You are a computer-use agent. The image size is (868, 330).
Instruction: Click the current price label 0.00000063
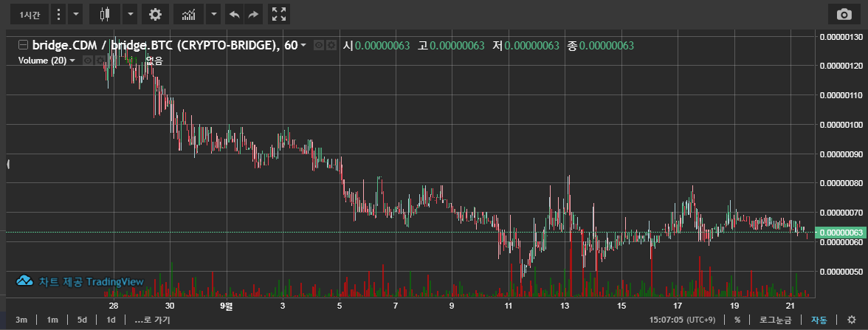[x=840, y=232]
